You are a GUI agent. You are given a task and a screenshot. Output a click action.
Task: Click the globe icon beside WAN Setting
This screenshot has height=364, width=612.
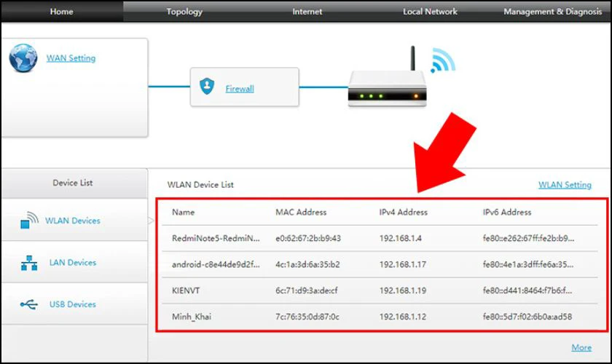click(23, 58)
